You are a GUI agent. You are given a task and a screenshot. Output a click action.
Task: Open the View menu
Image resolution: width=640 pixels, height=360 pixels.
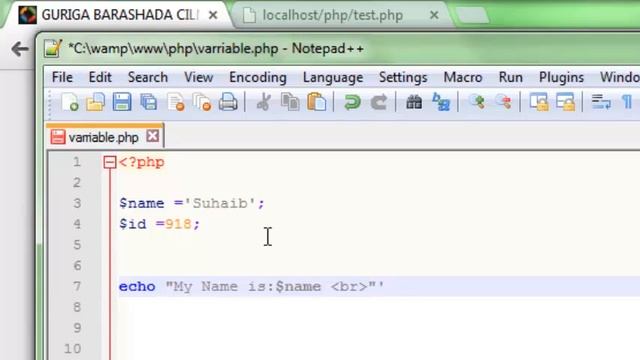(x=198, y=77)
